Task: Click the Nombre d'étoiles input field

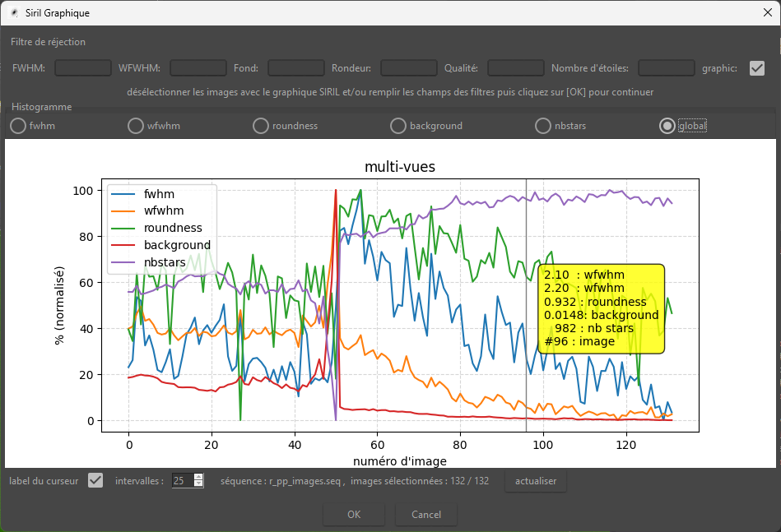Action: pos(667,68)
